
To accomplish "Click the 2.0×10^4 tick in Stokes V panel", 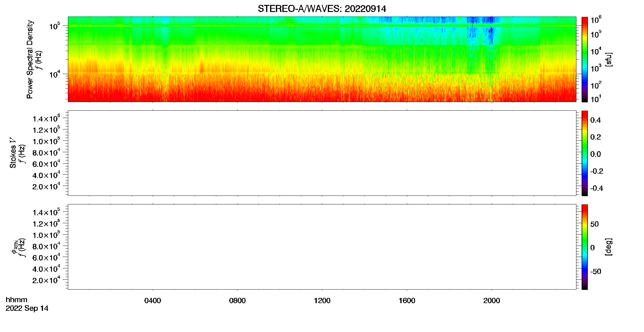I will coord(46,186).
